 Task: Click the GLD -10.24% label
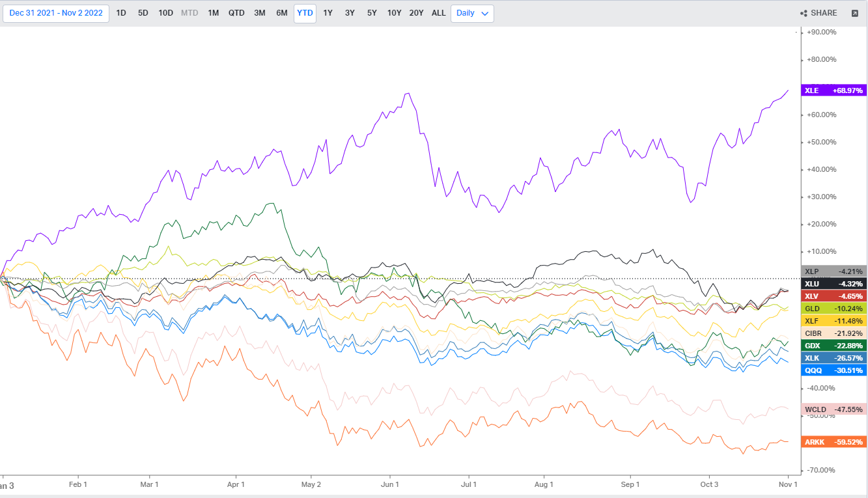[x=834, y=309]
